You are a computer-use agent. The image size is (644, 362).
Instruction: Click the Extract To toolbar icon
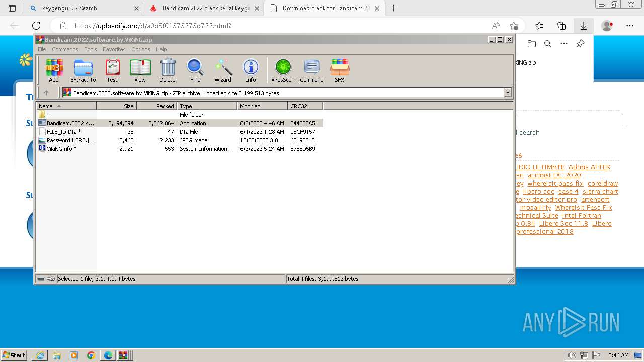coord(83,70)
